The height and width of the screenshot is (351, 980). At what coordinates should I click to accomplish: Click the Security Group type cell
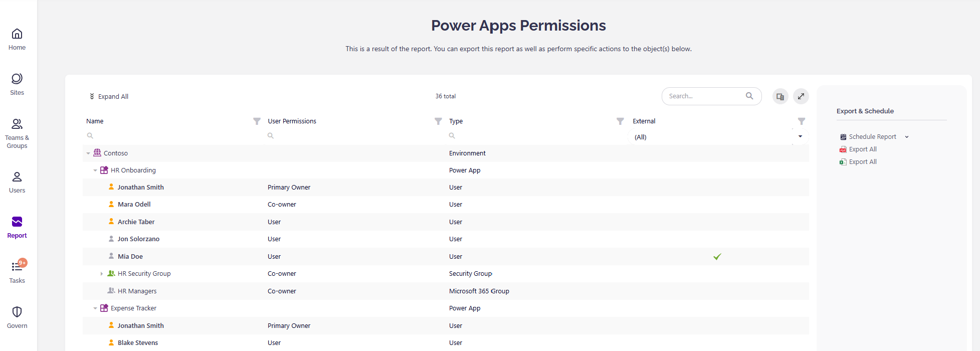click(470, 274)
